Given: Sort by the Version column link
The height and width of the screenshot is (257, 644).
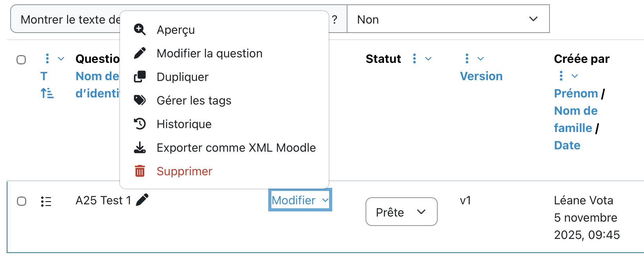Looking at the screenshot, I should [481, 76].
